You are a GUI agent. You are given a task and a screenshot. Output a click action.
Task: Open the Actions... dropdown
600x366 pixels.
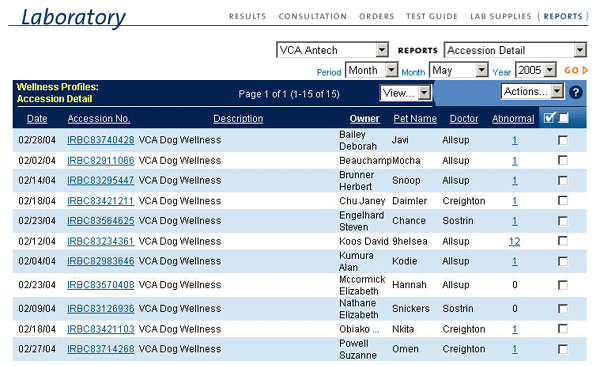click(x=532, y=92)
